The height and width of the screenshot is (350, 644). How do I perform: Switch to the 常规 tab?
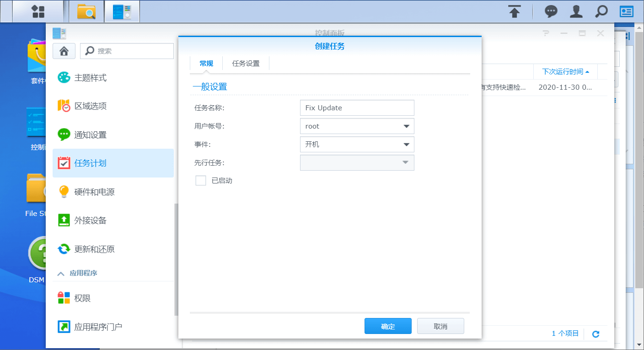click(206, 63)
